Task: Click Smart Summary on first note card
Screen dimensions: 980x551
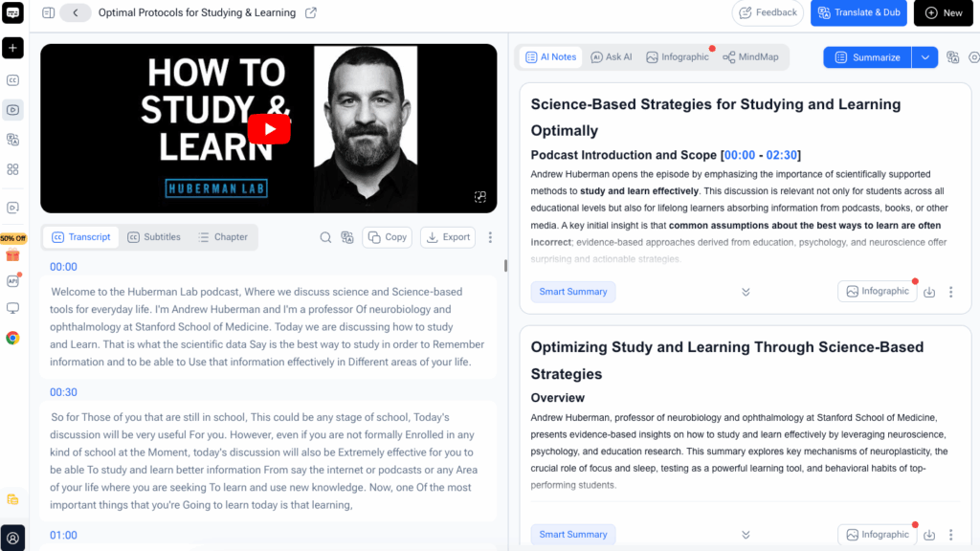Action: tap(573, 292)
